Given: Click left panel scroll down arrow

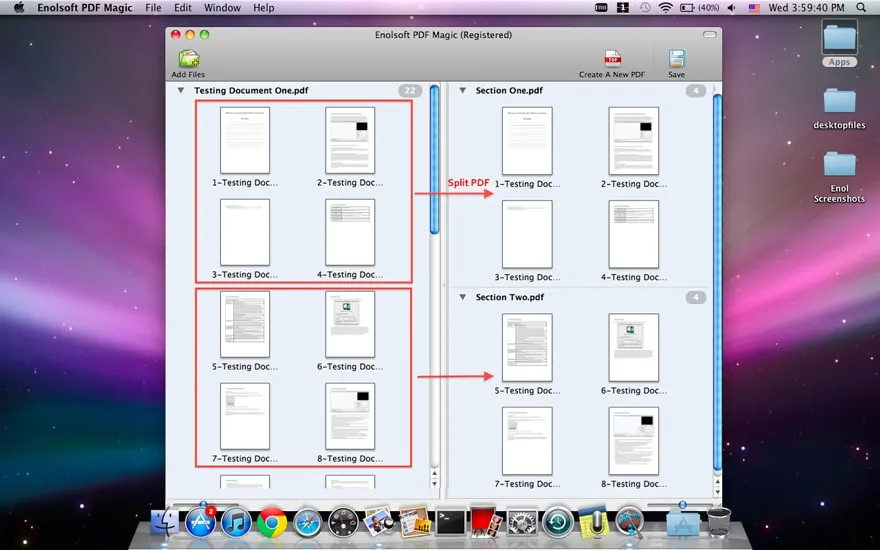Looking at the screenshot, I should click(x=434, y=483).
